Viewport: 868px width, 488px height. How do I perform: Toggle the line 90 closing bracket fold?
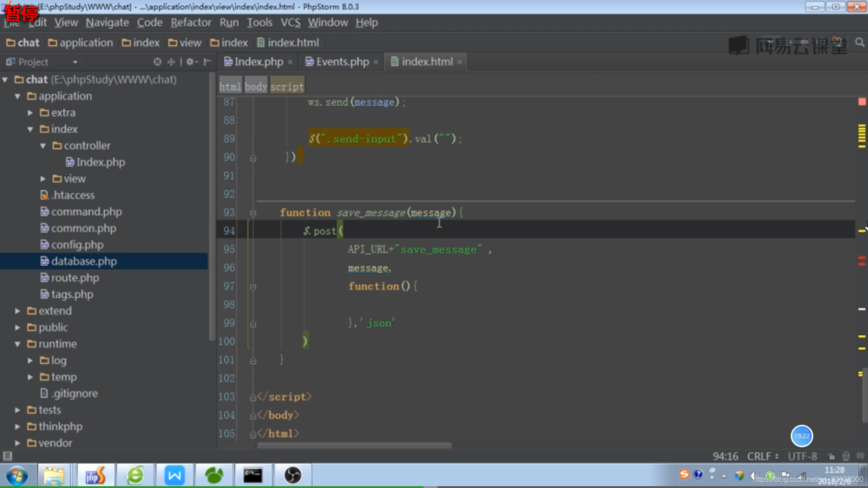pos(253,157)
